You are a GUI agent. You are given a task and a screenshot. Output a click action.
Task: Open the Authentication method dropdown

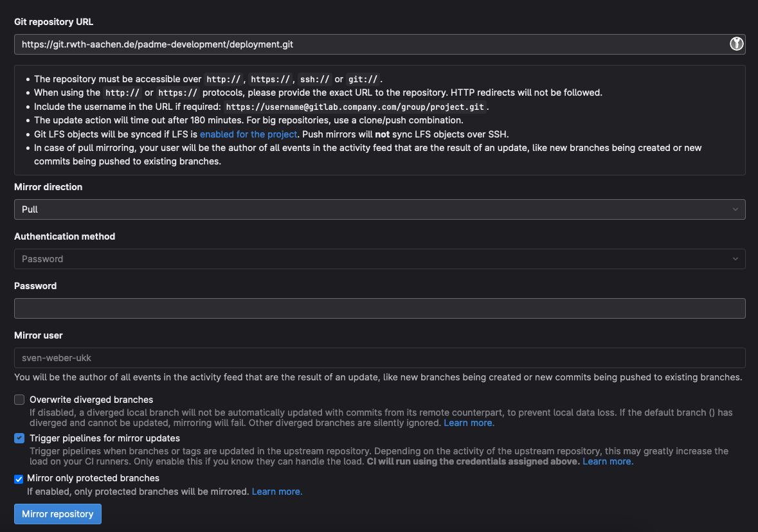[x=379, y=259]
